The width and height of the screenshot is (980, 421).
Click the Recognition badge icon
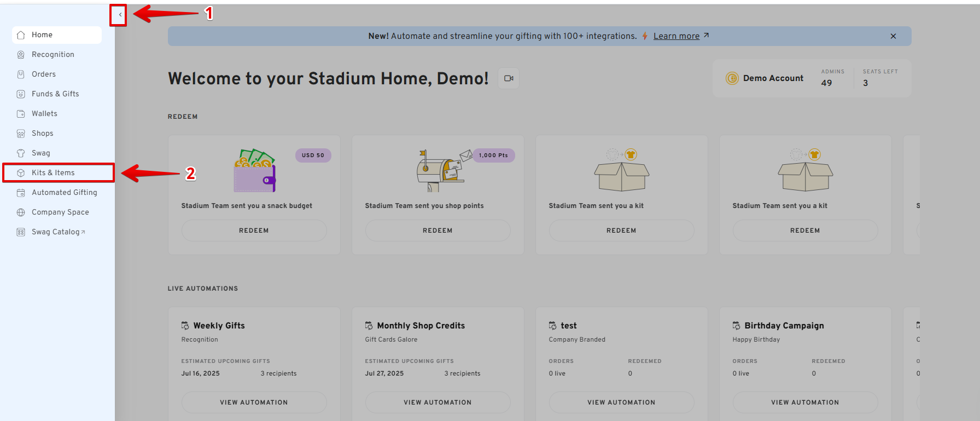click(x=21, y=55)
